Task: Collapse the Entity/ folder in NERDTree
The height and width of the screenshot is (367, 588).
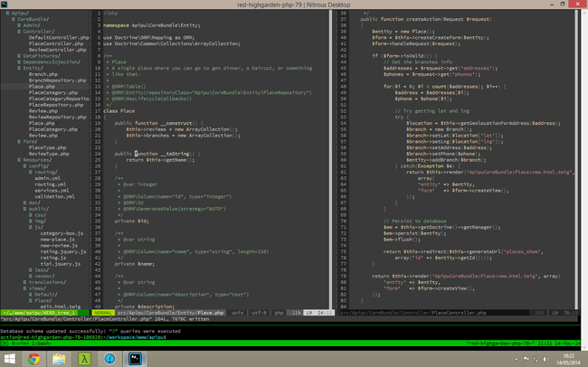Action: 33,67
